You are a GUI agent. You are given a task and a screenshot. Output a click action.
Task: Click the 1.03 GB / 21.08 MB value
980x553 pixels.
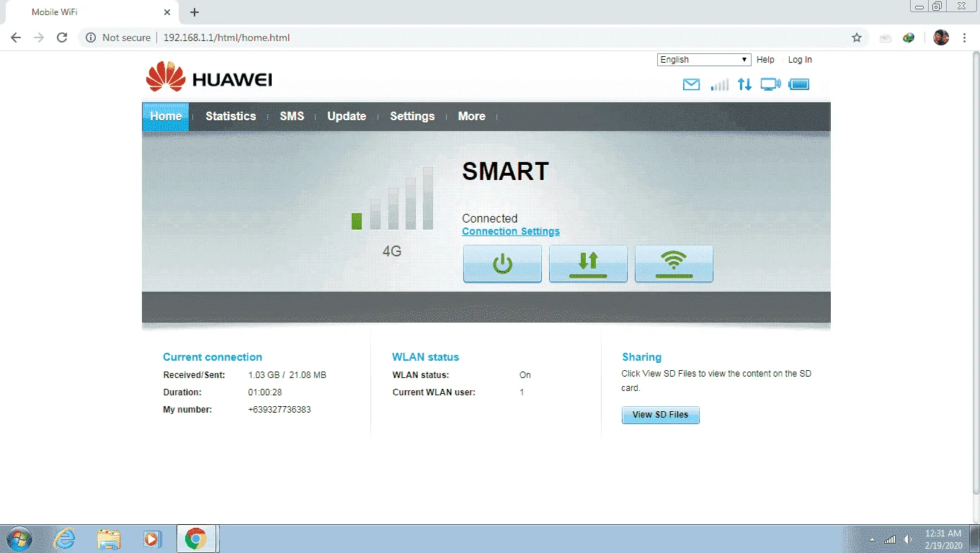287,375
